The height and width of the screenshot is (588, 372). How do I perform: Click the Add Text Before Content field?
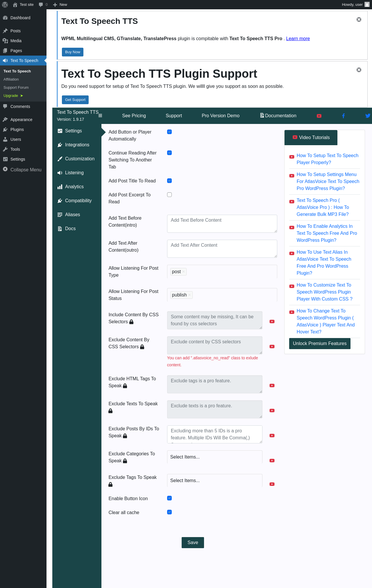(222, 224)
